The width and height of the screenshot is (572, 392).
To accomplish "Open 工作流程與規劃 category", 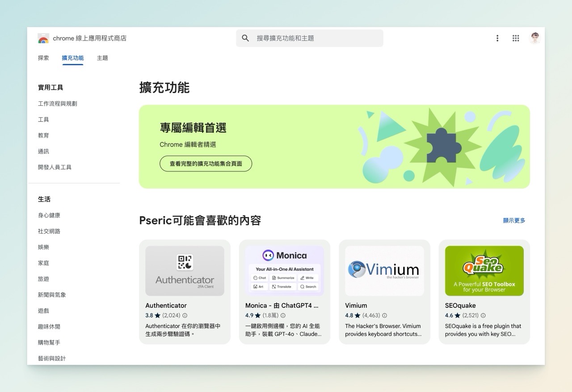I will (58, 104).
